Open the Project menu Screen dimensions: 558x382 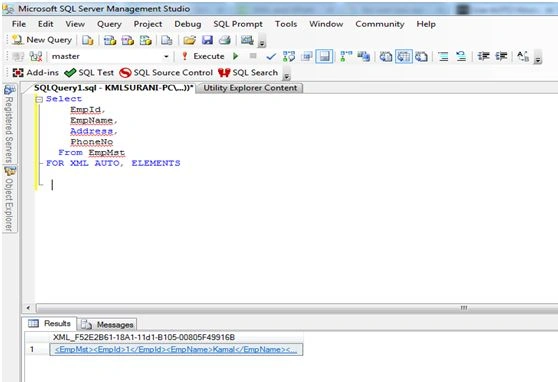[148, 24]
